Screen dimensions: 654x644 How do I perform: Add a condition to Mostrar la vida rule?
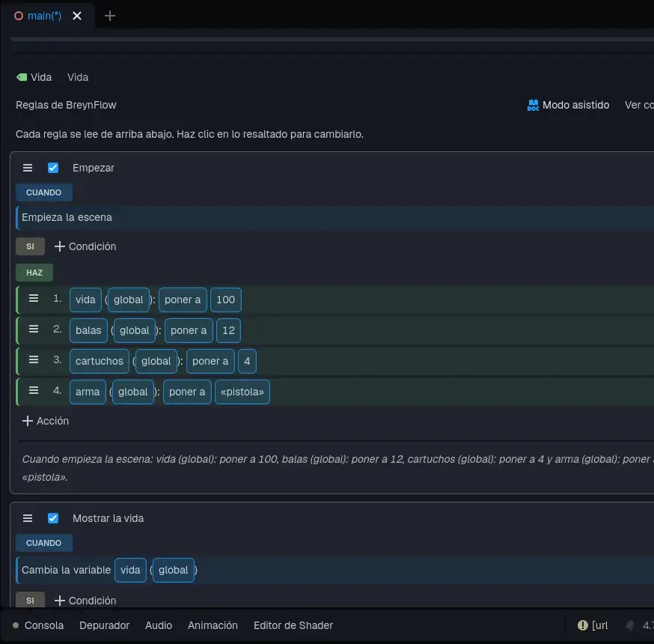pos(85,601)
